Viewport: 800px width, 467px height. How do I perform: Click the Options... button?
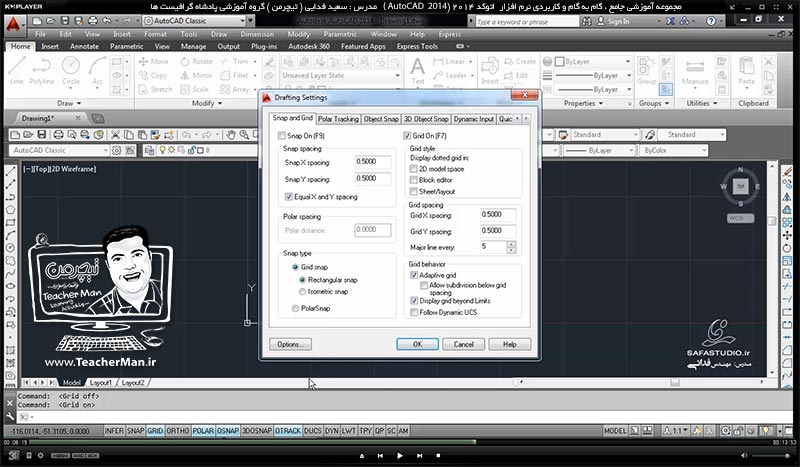pyautogui.click(x=290, y=345)
